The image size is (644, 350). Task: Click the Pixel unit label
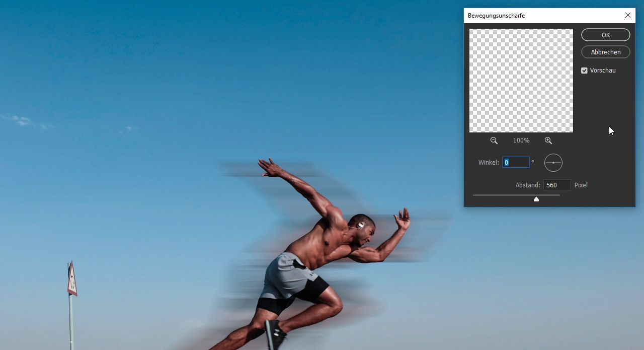(x=581, y=185)
